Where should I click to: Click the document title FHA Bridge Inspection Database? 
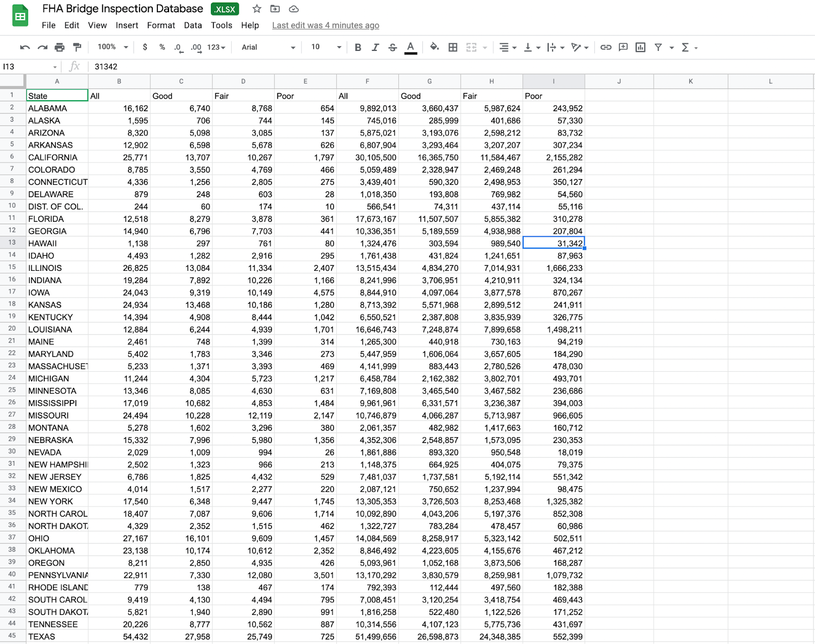[x=123, y=9]
